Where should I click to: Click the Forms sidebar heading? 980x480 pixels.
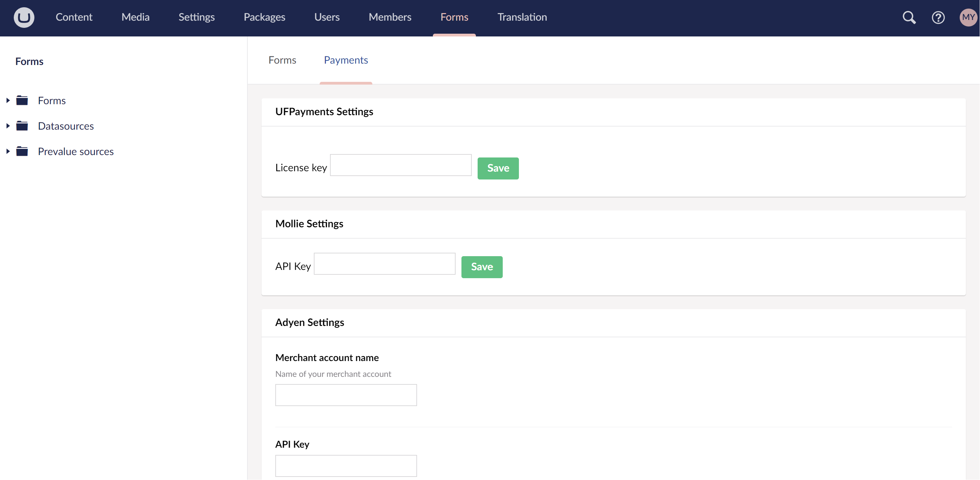(29, 61)
